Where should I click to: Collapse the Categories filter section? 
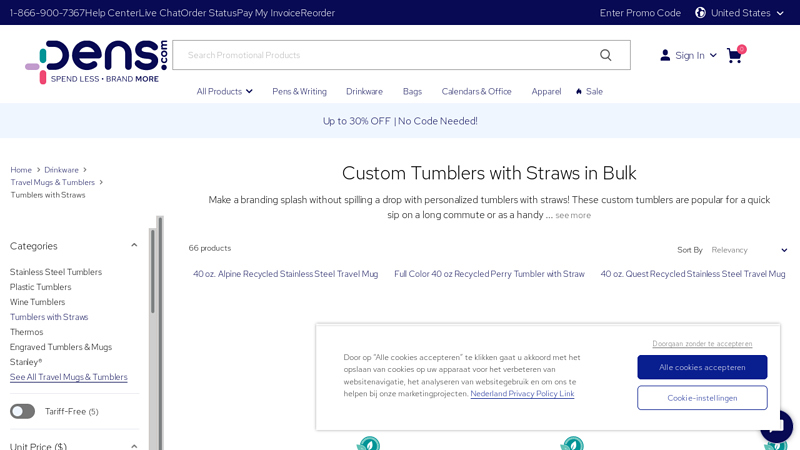(134, 246)
